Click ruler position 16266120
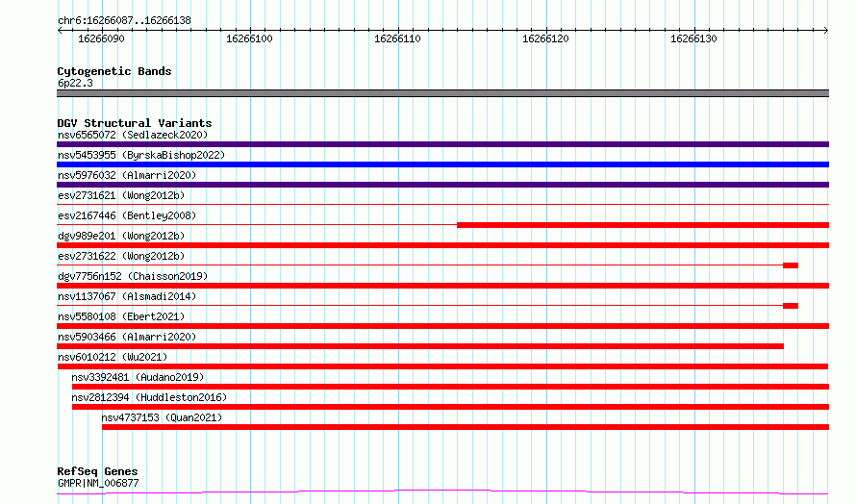 click(545, 38)
